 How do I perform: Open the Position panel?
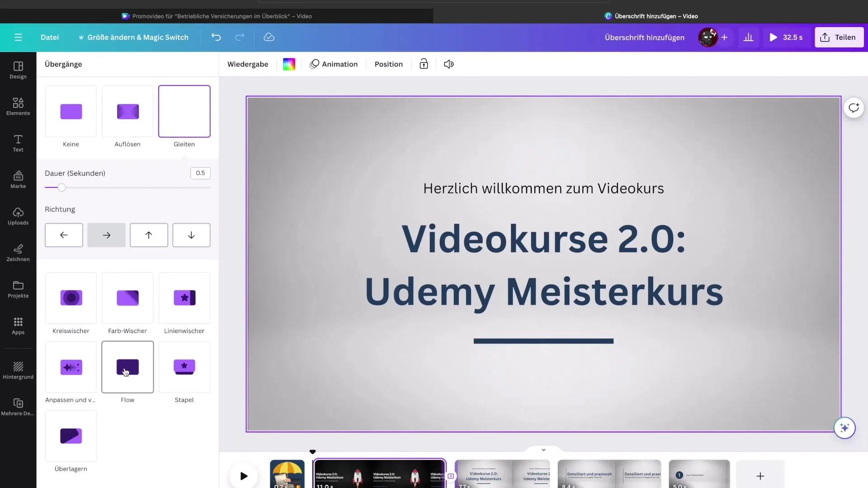pyautogui.click(x=389, y=64)
